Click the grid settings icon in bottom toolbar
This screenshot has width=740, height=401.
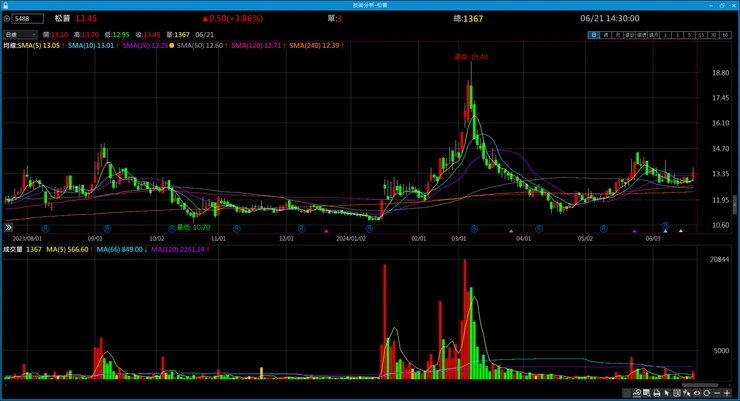tap(647, 393)
